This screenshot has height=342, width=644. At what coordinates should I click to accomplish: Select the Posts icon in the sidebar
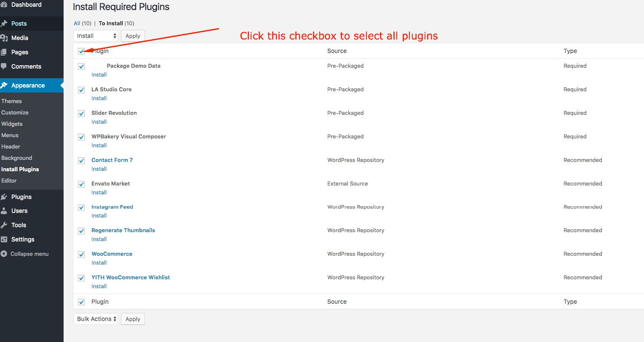pos(6,24)
